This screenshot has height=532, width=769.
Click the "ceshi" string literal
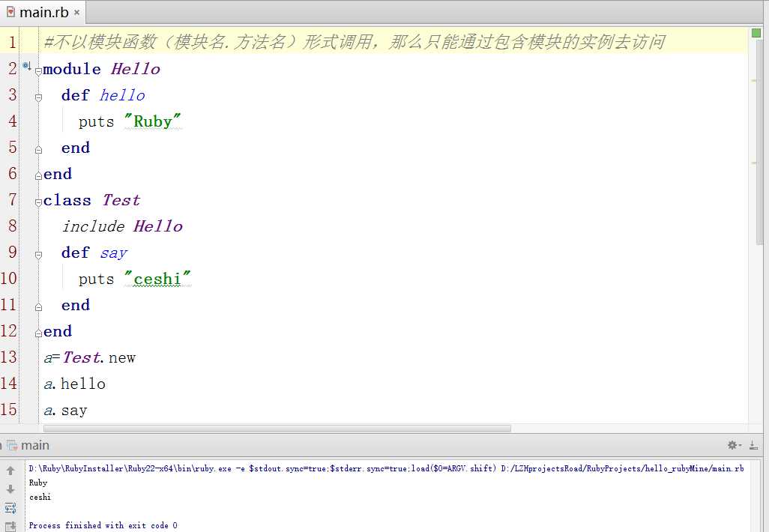[157, 279]
